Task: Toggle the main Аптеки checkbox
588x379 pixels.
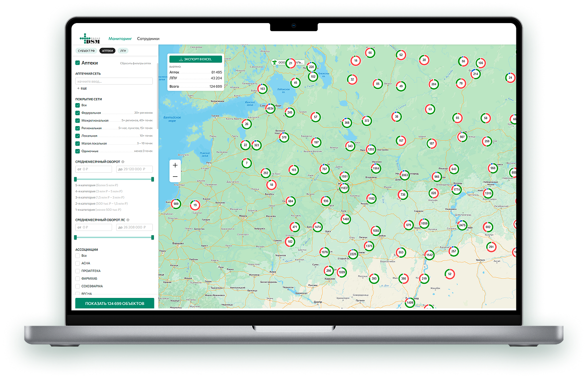Action: pos(78,63)
